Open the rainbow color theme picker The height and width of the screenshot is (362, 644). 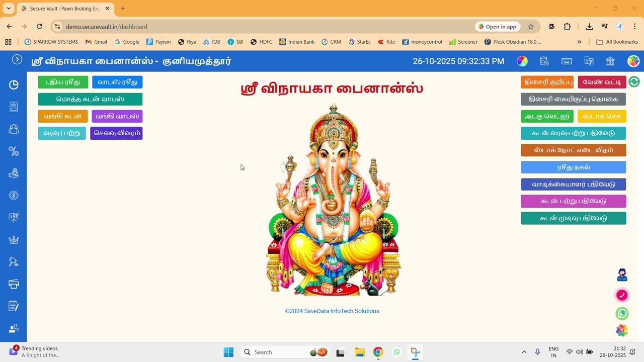point(522,61)
